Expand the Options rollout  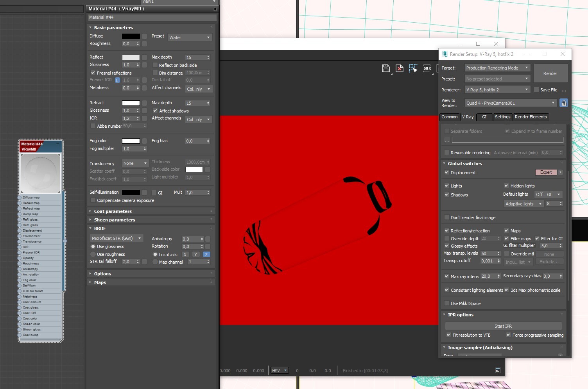coord(102,274)
